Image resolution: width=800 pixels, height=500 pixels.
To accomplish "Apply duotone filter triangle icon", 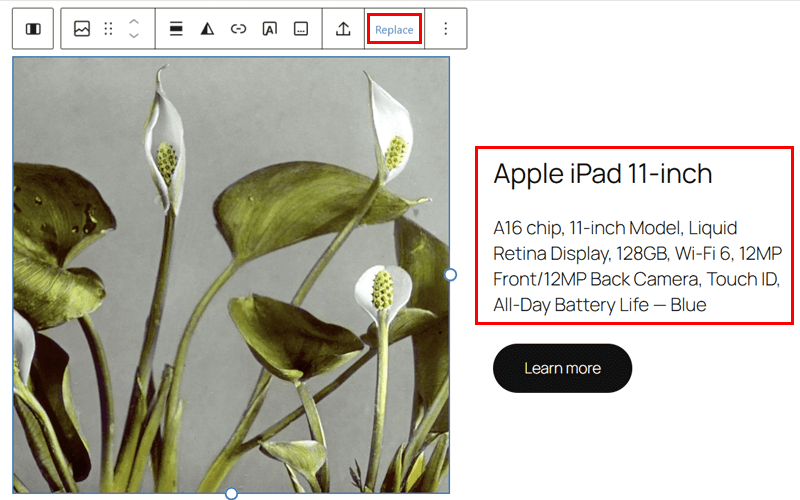I will pos(207,29).
